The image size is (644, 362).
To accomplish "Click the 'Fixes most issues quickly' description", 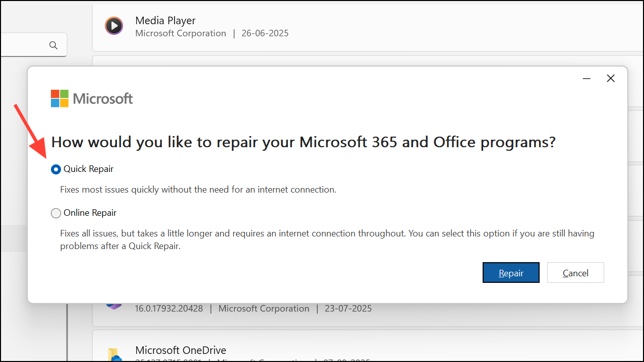I will click(x=198, y=190).
